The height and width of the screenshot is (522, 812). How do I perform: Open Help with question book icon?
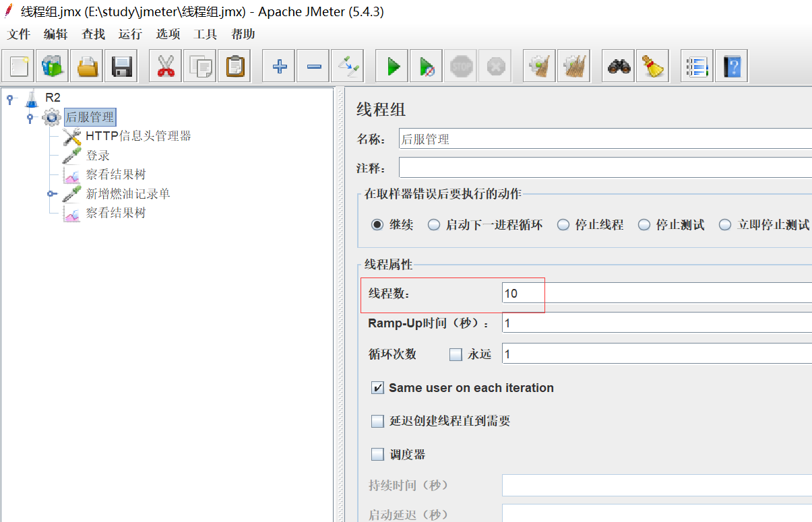point(732,66)
